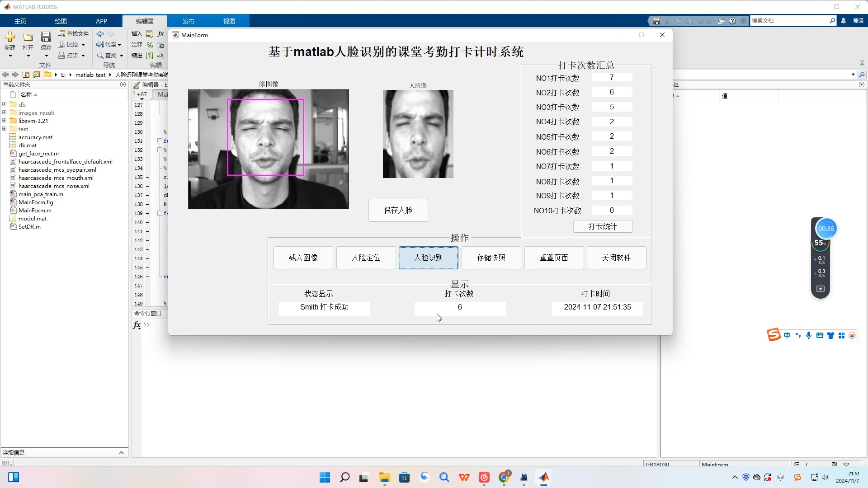Open the 查找 (Find) dropdown arrow

pos(122,56)
